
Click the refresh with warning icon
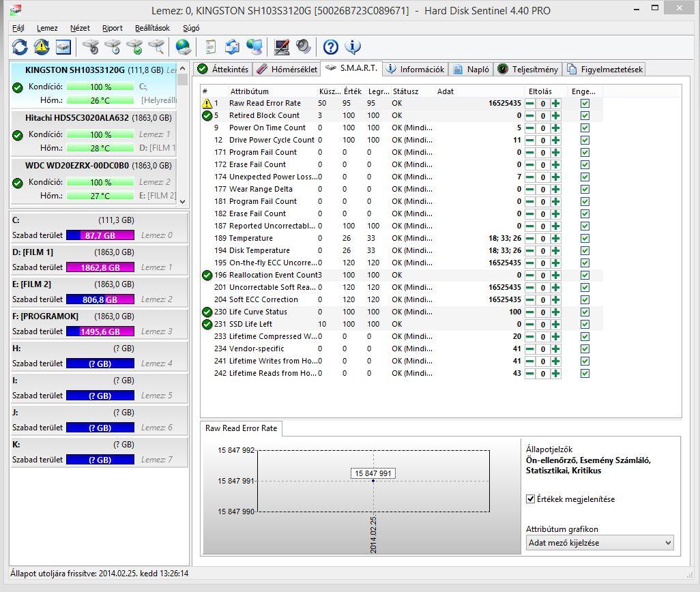click(42, 47)
